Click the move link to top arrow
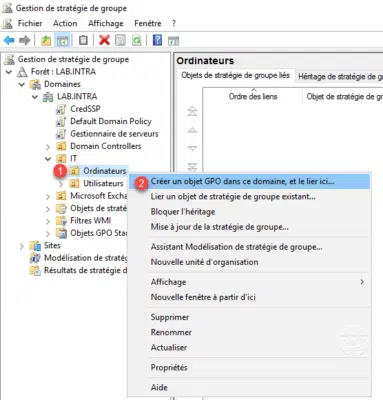383x400 pixels. (x=192, y=111)
